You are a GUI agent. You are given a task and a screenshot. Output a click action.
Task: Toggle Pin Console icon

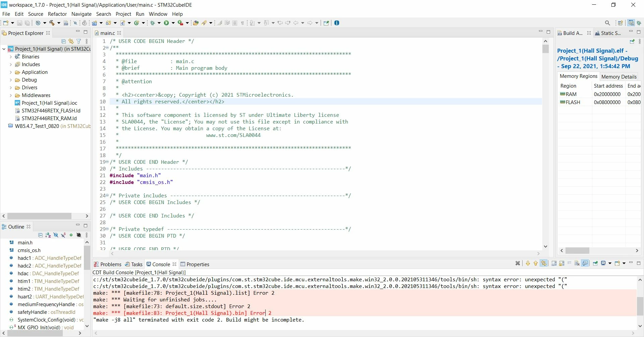pyautogui.click(x=595, y=263)
